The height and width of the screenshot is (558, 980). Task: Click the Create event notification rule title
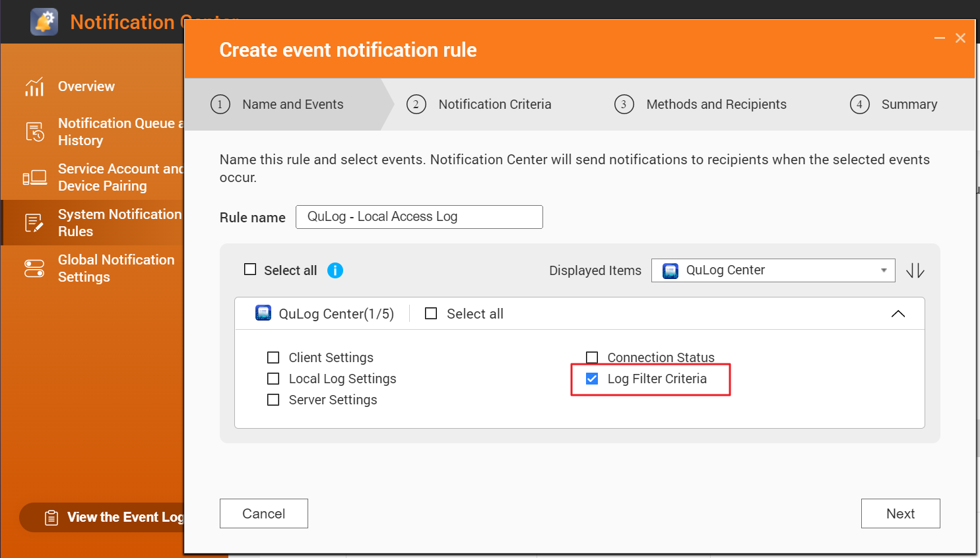tap(348, 50)
